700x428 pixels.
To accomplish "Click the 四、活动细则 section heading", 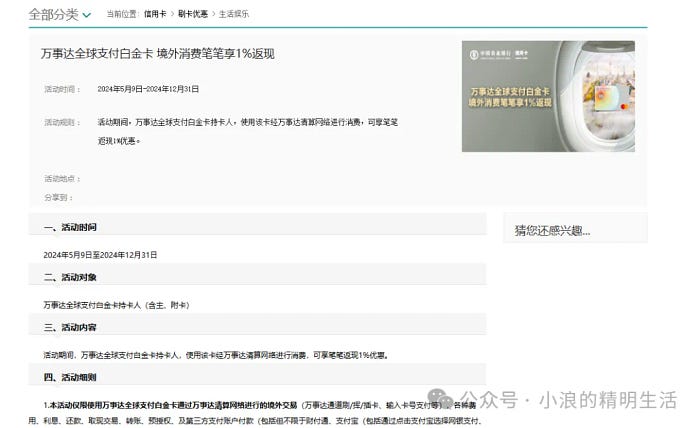I will (x=70, y=377).
